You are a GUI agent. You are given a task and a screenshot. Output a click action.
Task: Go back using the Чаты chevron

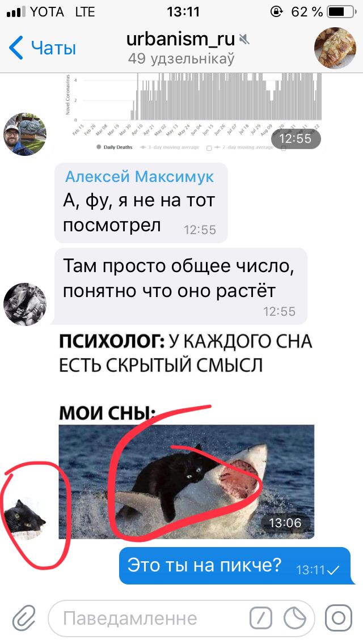click(43, 47)
